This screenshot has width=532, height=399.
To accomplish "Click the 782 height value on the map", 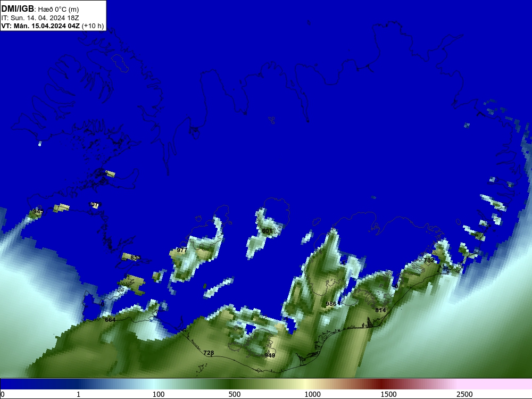I will click(x=429, y=260).
